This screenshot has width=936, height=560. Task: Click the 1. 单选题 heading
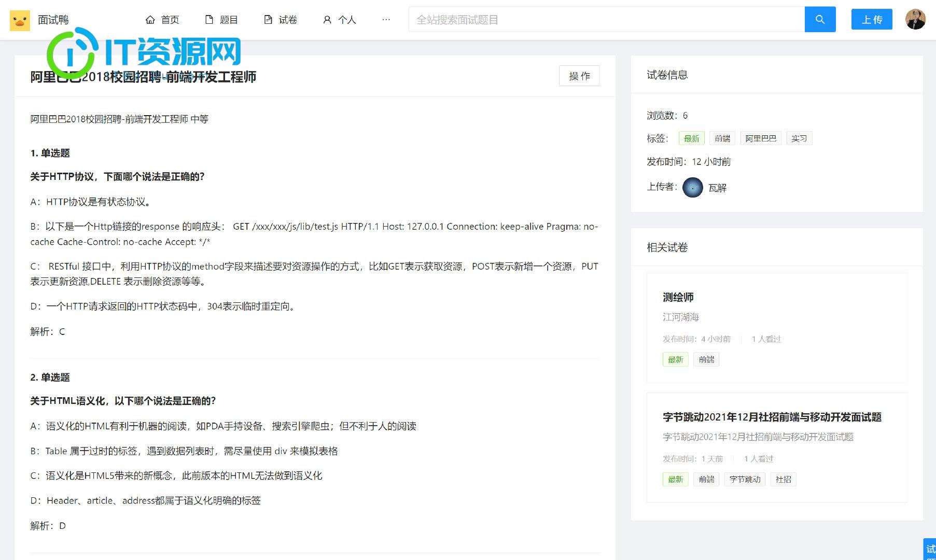[50, 153]
